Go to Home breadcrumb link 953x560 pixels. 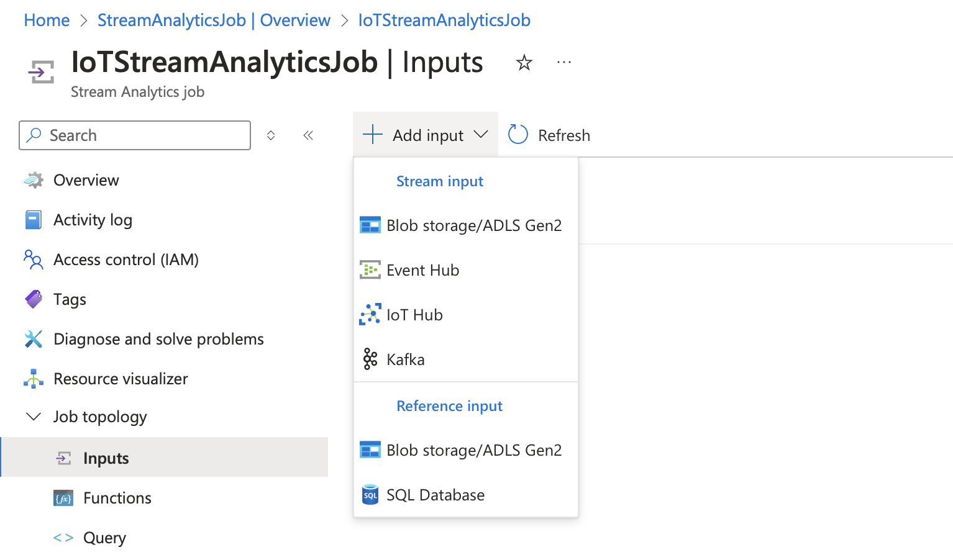[47, 20]
